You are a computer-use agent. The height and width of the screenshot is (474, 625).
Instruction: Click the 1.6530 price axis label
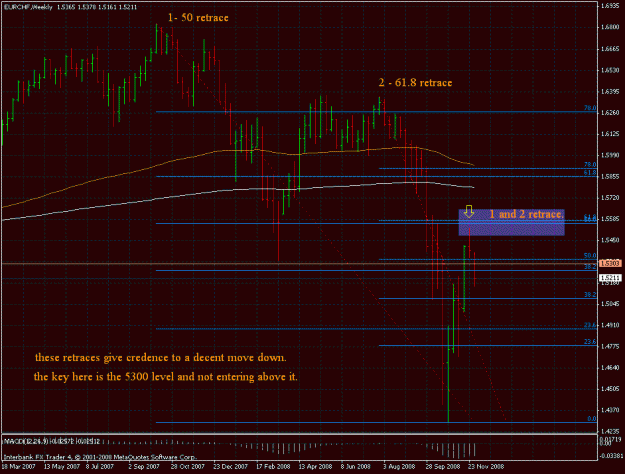[x=610, y=70]
